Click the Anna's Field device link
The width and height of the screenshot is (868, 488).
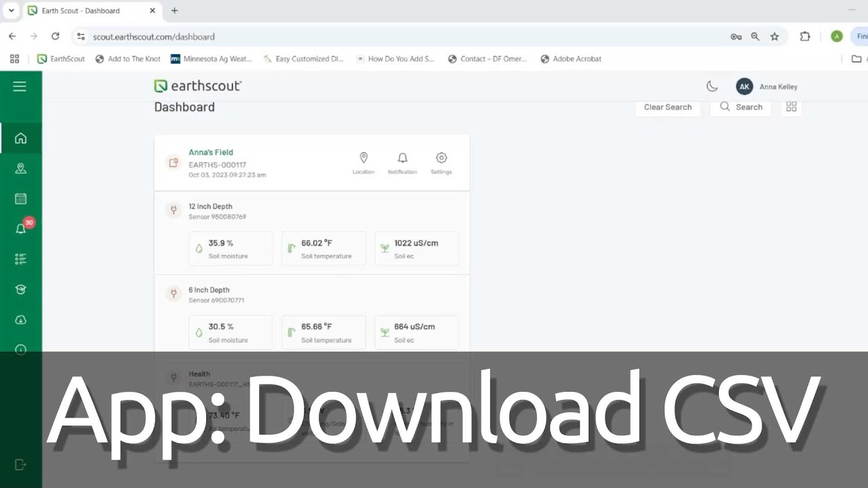pyautogui.click(x=210, y=152)
